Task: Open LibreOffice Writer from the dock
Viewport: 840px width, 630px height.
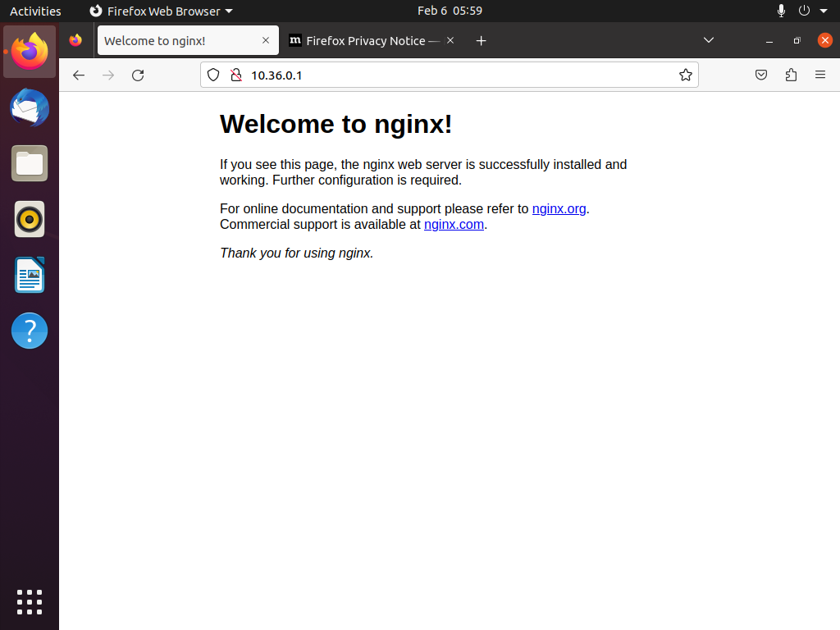Action: point(30,275)
